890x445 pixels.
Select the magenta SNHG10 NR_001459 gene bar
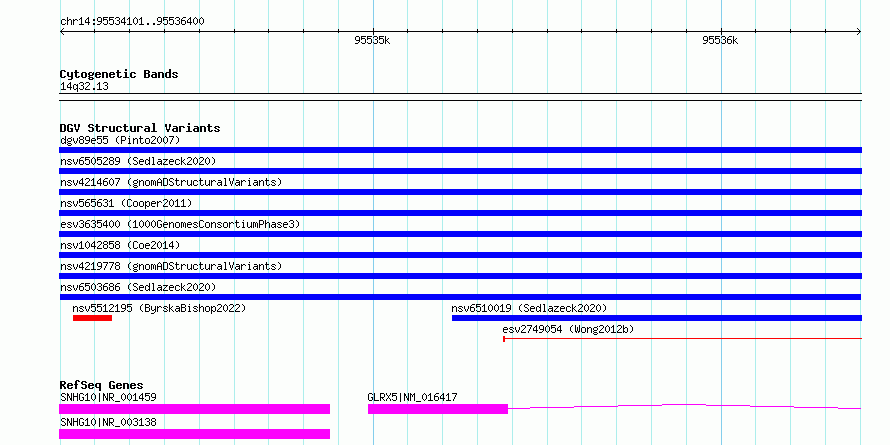point(195,409)
